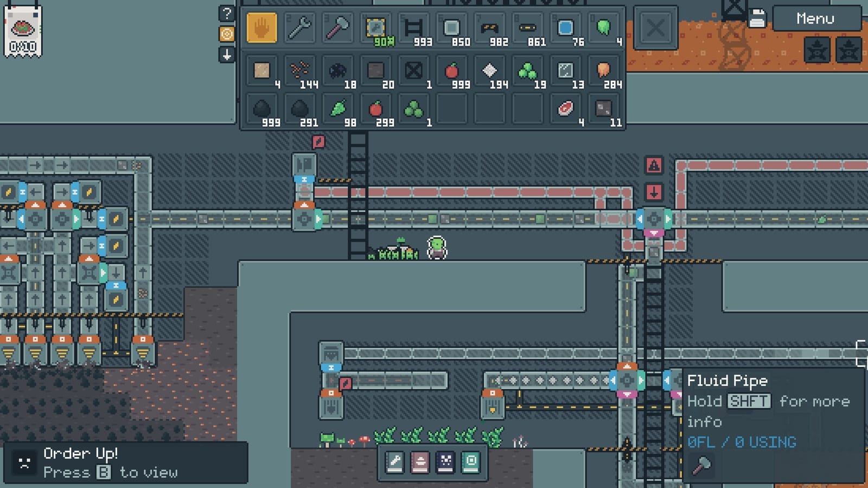
Task: Collapse inventory with the down arrow
Action: pyautogui.click(x=227, y=54)
